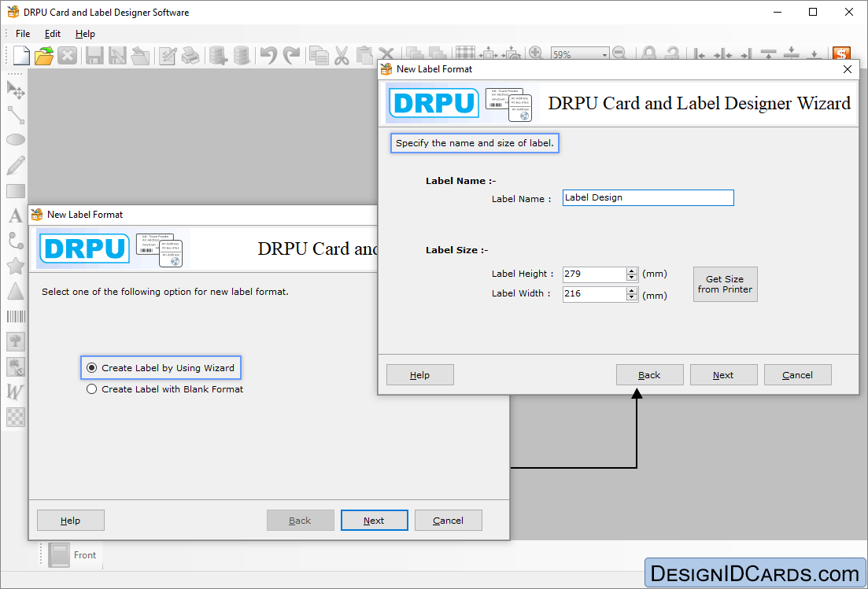Increase Label Height with up spinner arrow
868x589 pixels.
coord(632,271)
